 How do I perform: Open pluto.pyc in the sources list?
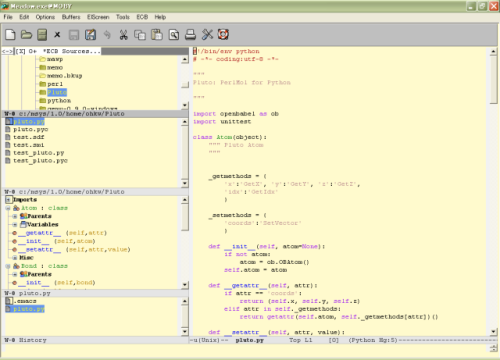coord(31,129)
